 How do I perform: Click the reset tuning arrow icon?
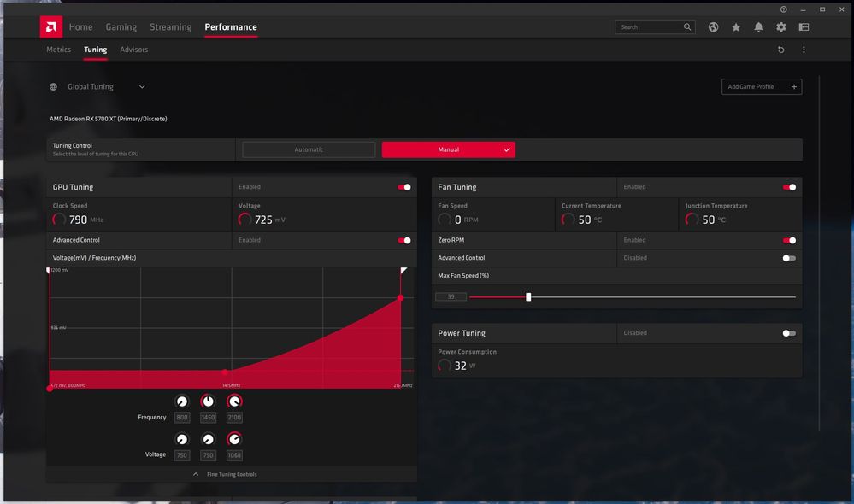tap(781, 50)
